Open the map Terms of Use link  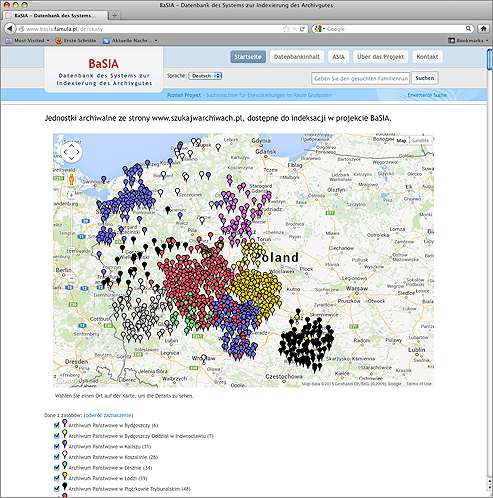pyautogui.click(x=419, y=384)
